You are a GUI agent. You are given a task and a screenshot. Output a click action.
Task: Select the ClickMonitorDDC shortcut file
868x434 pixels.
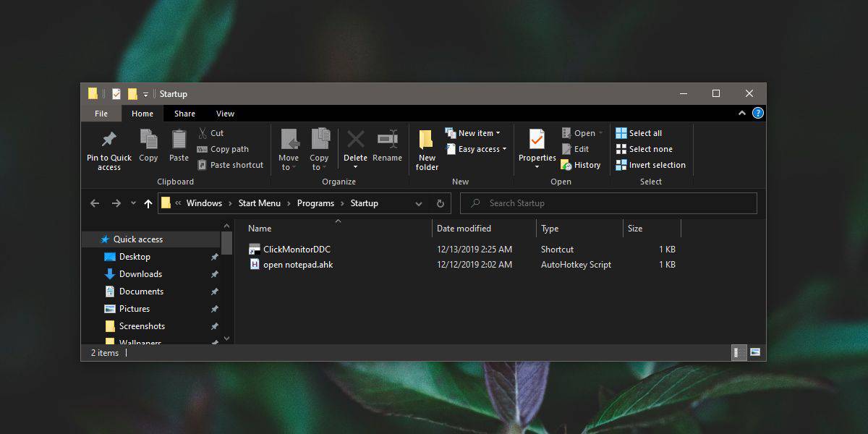[297, 250]
